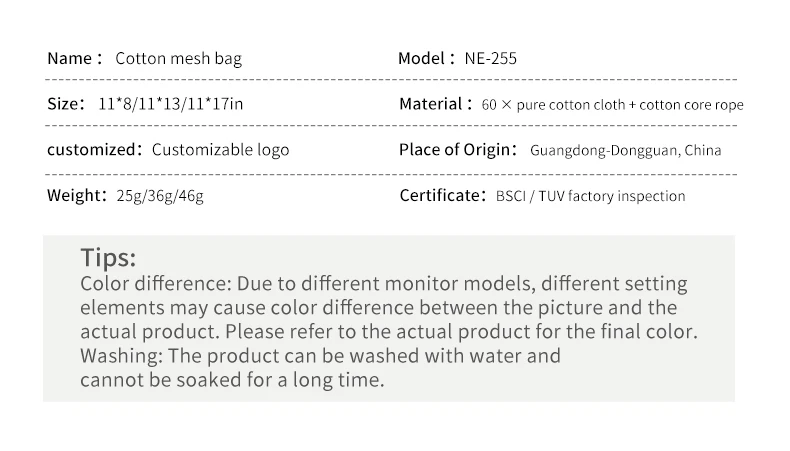Click the 'Tips:' heading

point(108,257)
